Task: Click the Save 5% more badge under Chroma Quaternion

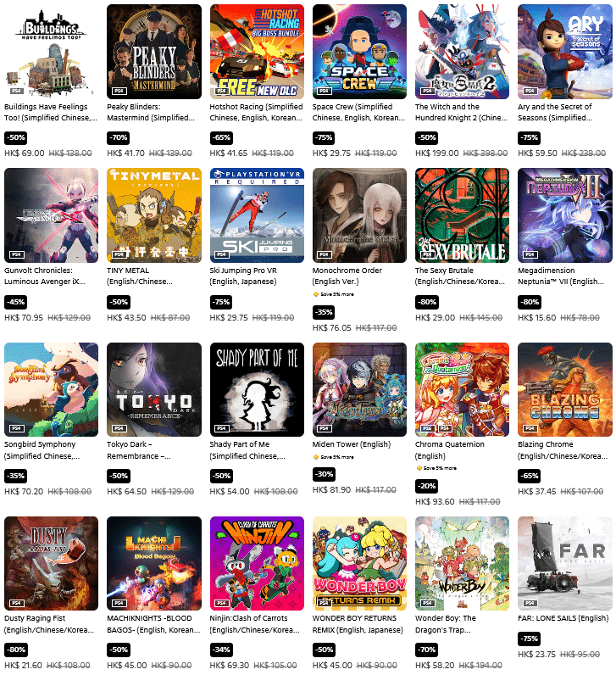Action: pyautogui.click(x=436, y=468)
